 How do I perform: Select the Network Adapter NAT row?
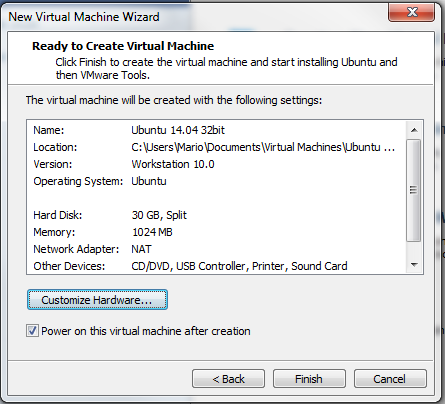pos(216,249)
